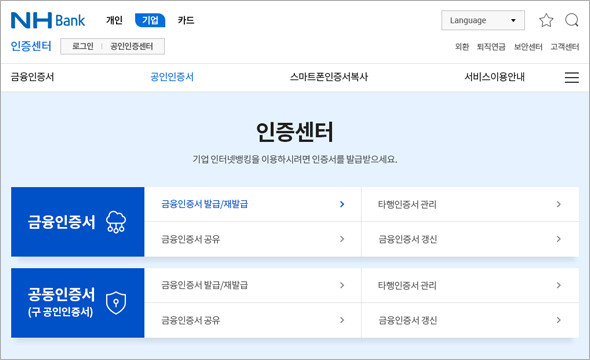Click arrow beside 금융인증서 갱신 in 금융인증서 section
This screenshot has height=360, width=590.
[558, 239]
